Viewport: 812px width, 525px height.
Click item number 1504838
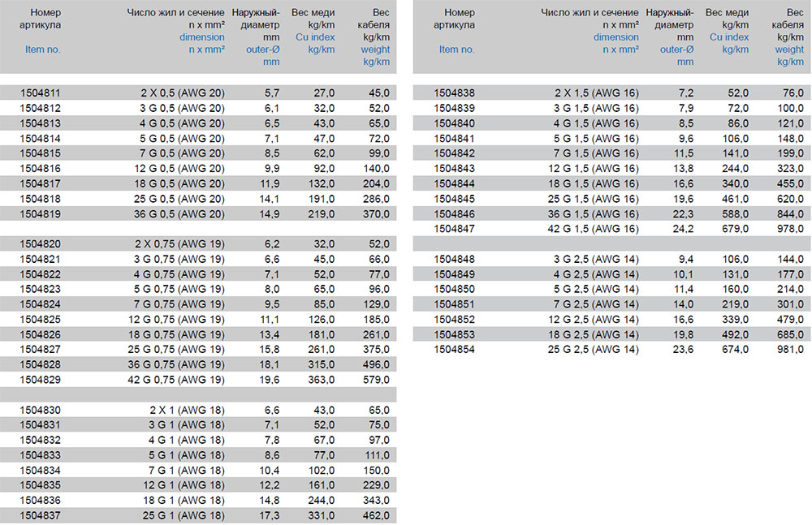pos(454,93)
